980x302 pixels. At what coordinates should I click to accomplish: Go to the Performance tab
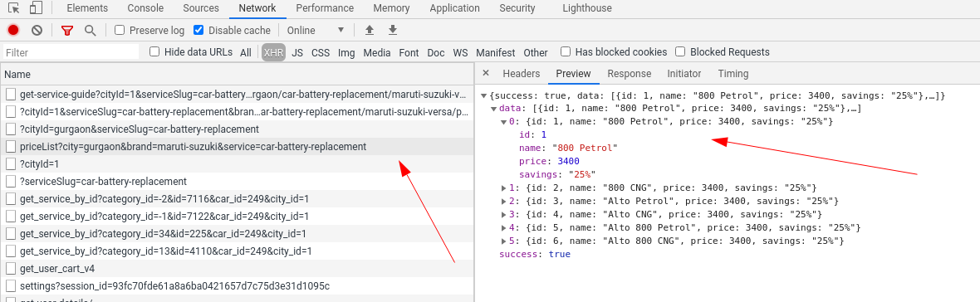point(325,9)
